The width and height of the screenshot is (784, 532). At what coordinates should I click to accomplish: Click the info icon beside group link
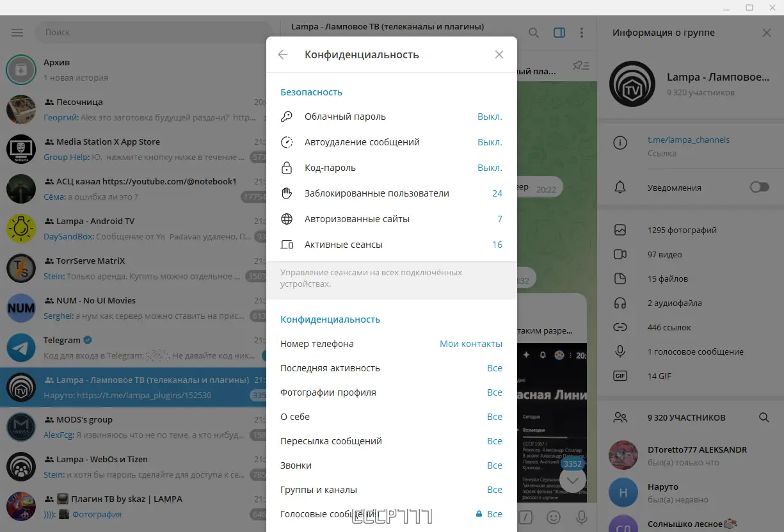point(620,143)
